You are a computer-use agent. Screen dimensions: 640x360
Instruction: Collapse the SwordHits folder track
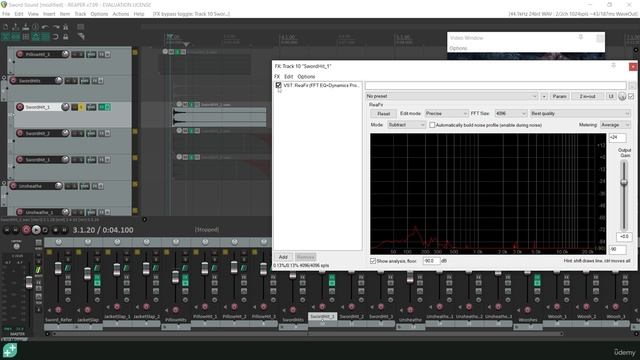[x=4, y=78]
